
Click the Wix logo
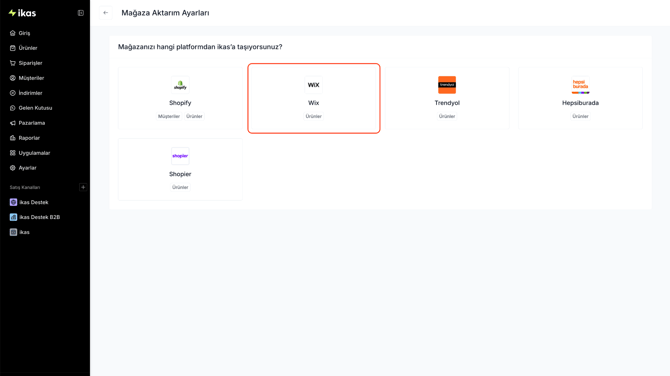coord(314,85)
